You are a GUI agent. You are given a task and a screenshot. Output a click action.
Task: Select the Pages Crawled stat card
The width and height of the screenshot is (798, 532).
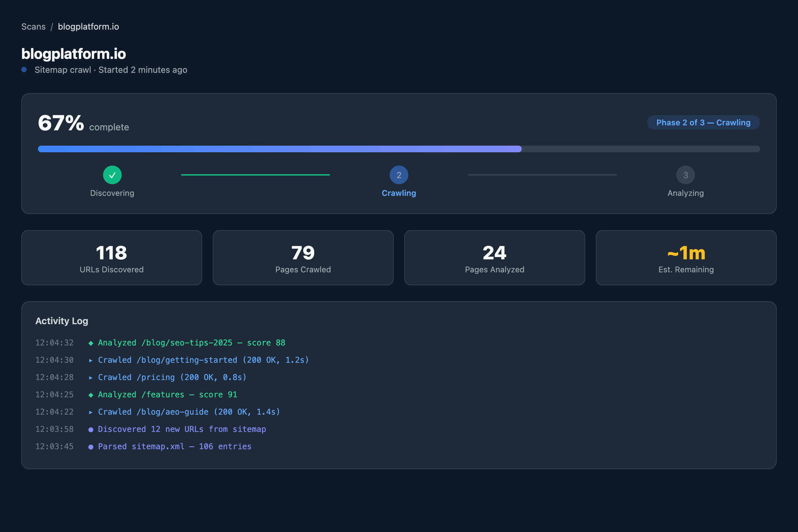click(303, 257)
